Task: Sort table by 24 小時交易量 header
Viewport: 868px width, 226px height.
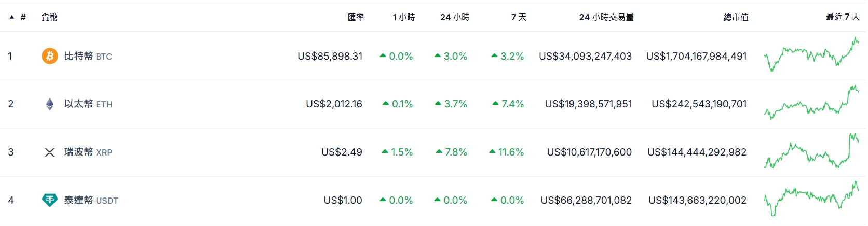Action: coord(606,17)
